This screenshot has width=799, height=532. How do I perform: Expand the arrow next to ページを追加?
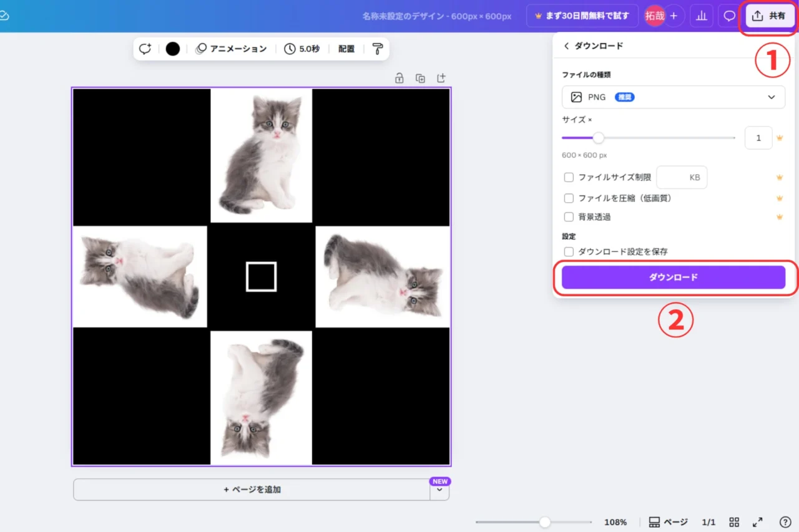pyautogui.click(x=439, y=490)
